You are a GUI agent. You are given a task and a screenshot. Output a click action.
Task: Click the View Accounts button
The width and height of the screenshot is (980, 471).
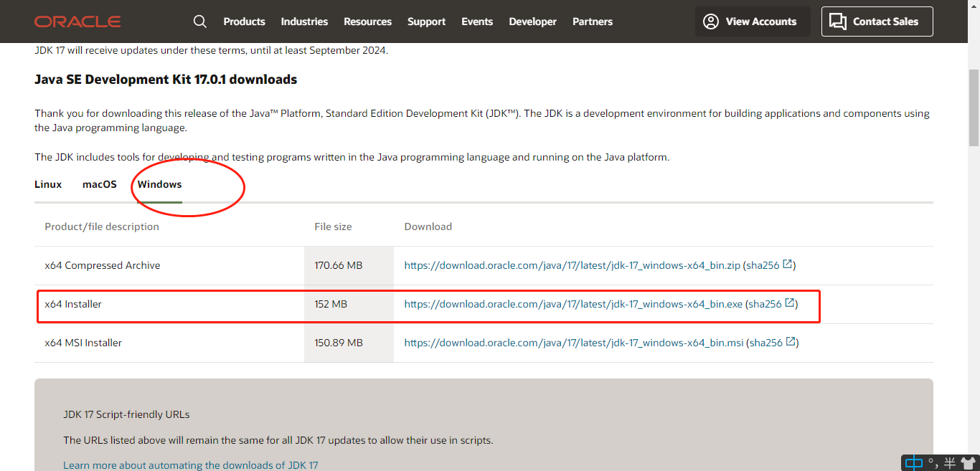tap(753, 22)
